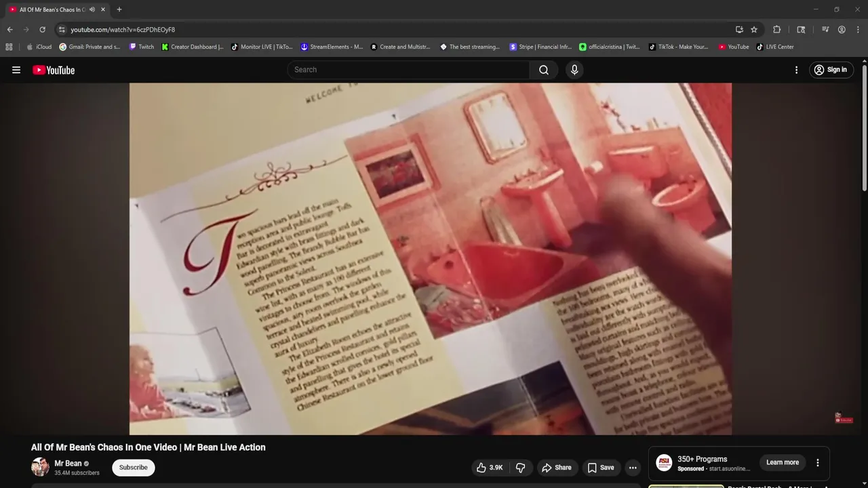Click Learn more on the ASU ad

pos(783,462)
